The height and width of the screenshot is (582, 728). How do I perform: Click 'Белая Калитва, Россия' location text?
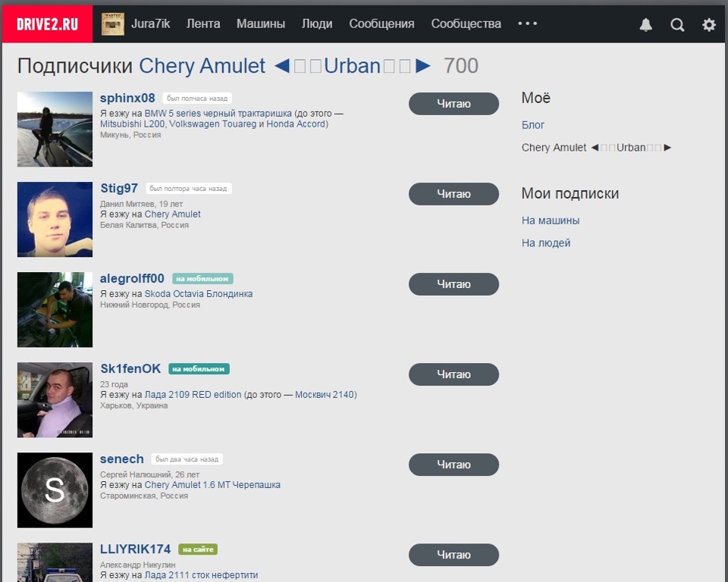[x=144, y=224]
